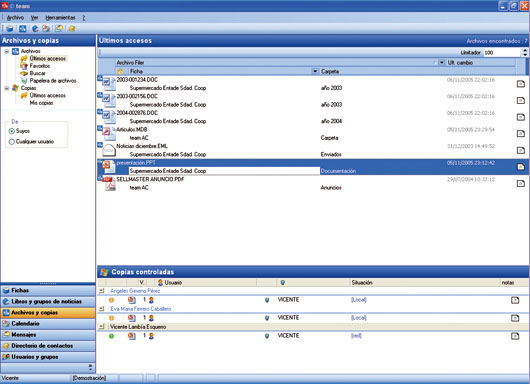This screenshot has width=530, height=384.
Task: Open Archivos y copias navigation section
Action: (48, 313)
